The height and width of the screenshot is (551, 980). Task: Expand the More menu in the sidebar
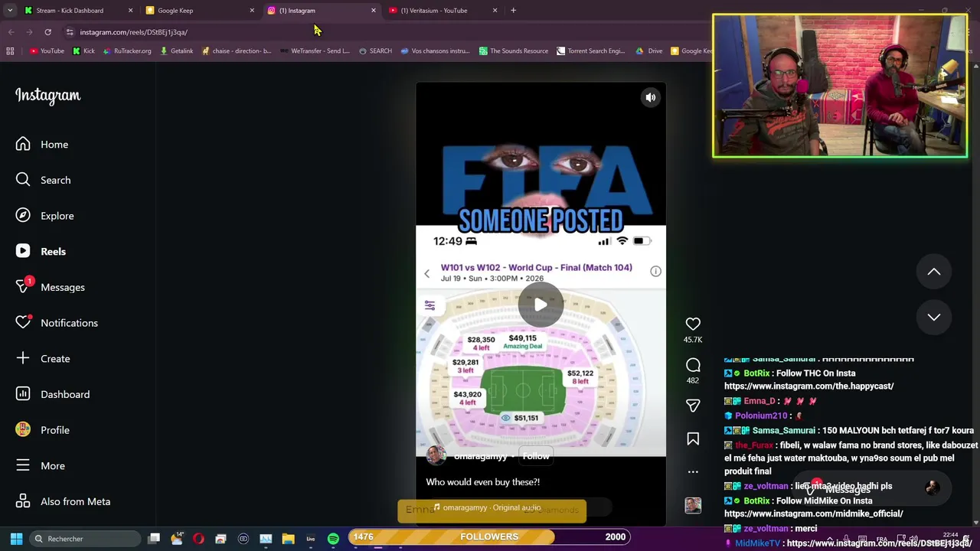[41, 466]
